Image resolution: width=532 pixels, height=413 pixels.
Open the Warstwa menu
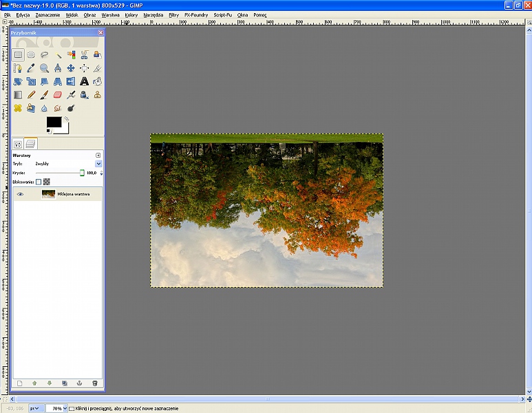110,14
